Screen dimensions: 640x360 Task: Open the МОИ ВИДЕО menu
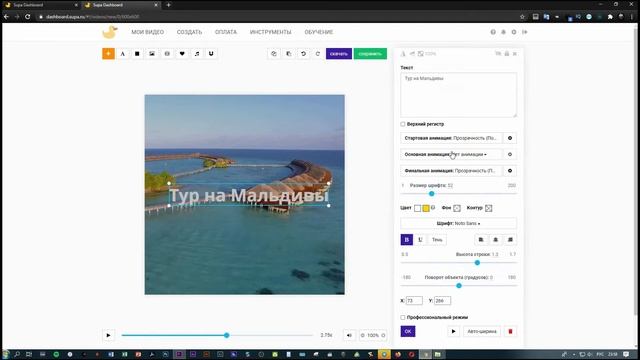pos(148,32)
